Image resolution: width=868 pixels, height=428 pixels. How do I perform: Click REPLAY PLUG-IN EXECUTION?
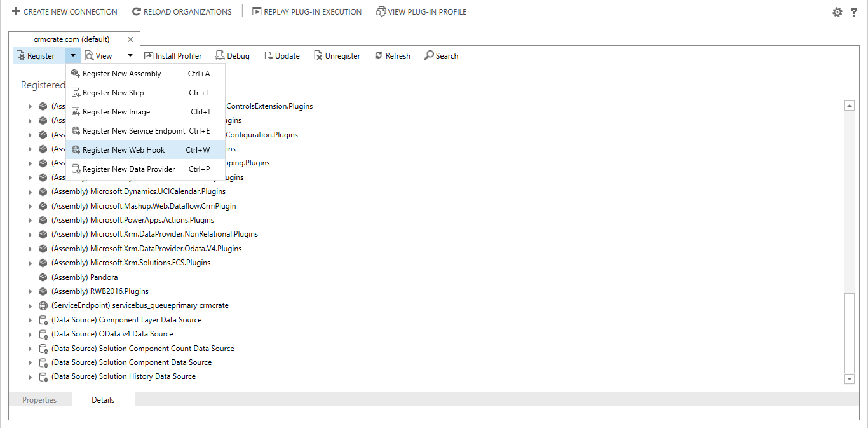point(306,11)
